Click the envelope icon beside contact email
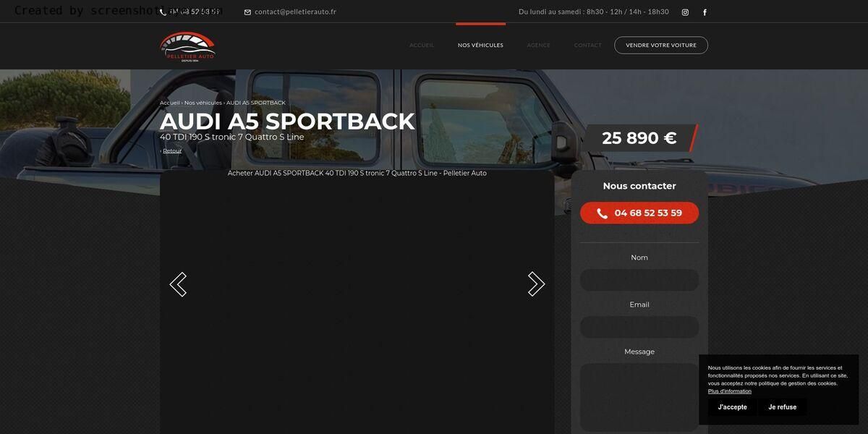 [247, 12]
